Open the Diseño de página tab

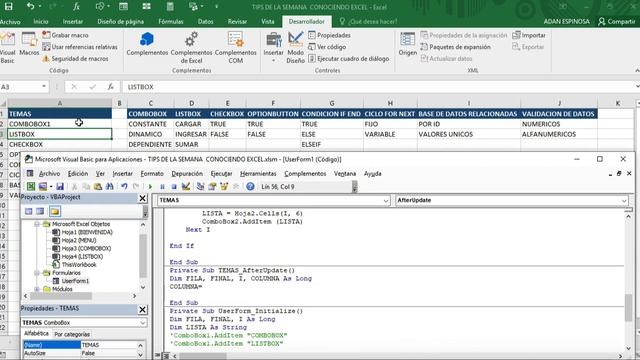(120, 21)
